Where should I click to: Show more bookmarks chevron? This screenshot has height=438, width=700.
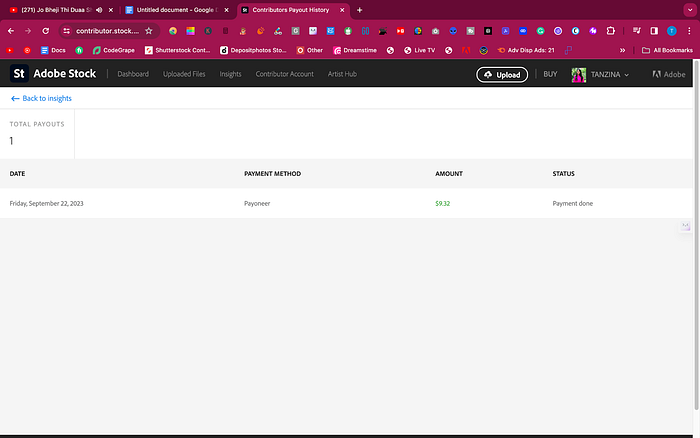[622, 50]
